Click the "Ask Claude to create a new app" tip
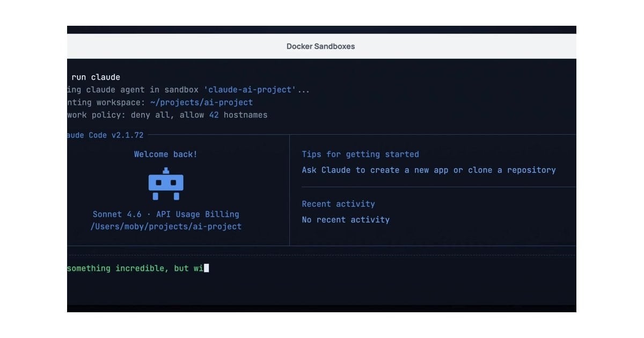 pos(429,170)
